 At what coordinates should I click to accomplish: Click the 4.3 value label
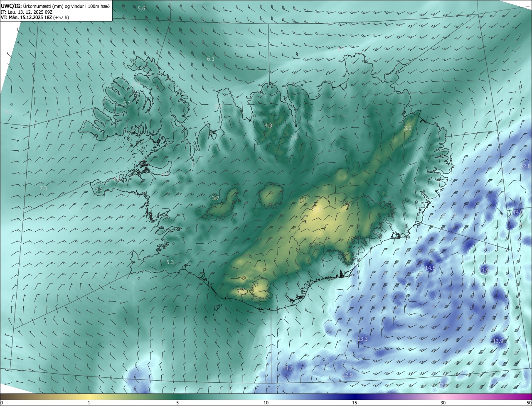(x=268, y=125)
